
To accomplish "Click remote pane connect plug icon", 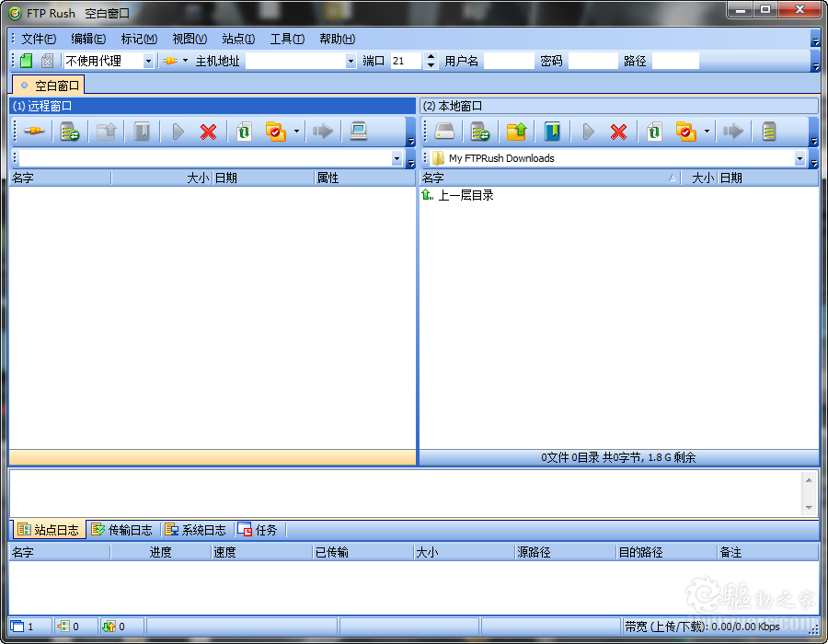I will pos(34,131).
